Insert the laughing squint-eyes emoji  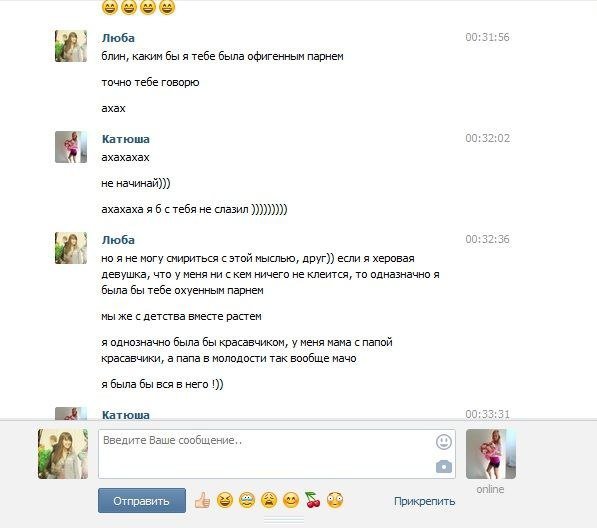tap(225, 500)
